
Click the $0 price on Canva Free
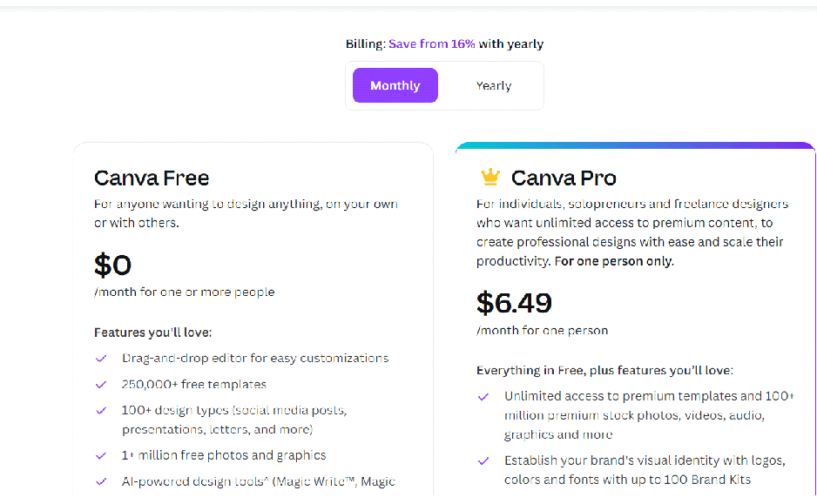[x=113, y=265]
